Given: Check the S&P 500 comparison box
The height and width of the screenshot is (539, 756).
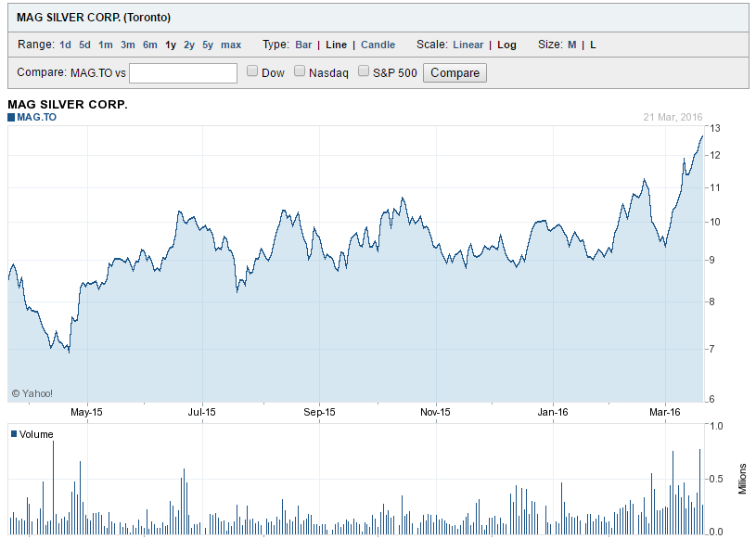Looking at the screenshot, I should point(363,71).
